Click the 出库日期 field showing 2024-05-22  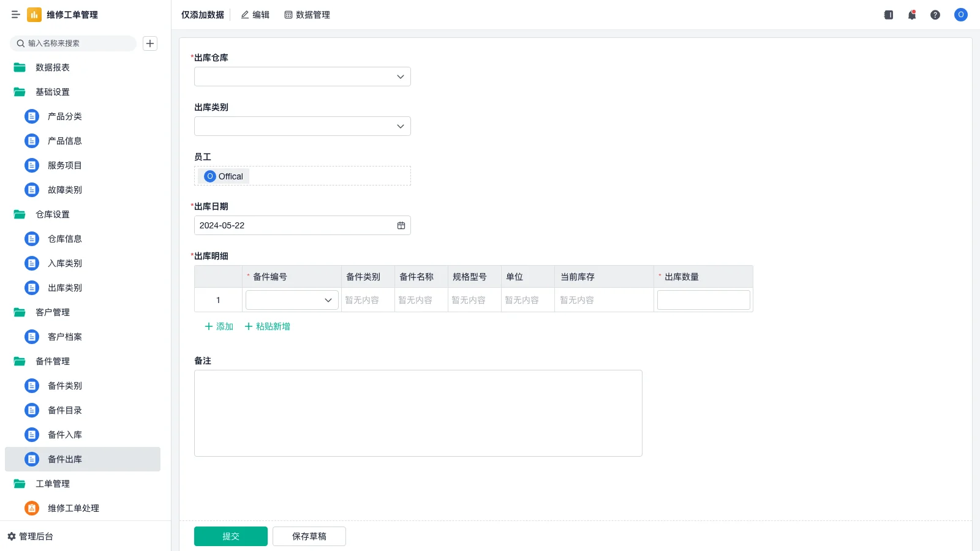click(303, 225)
